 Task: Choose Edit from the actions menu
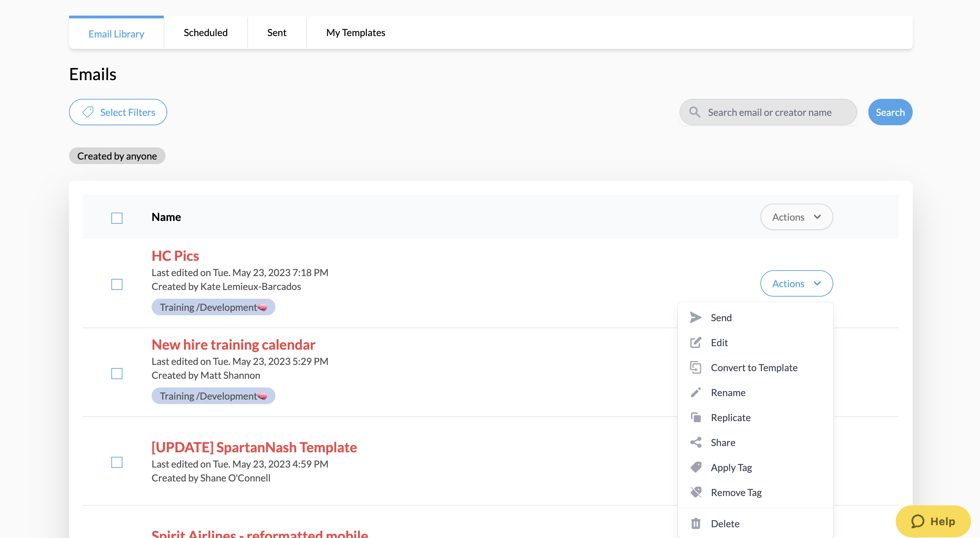point(755,342)
